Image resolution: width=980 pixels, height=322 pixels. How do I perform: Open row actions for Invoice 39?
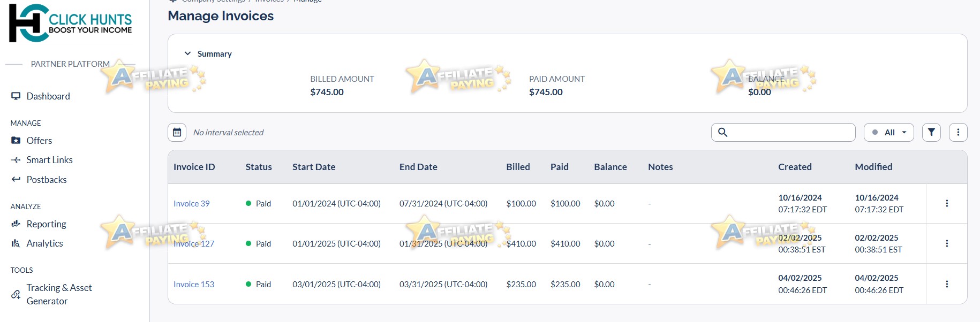947,203
